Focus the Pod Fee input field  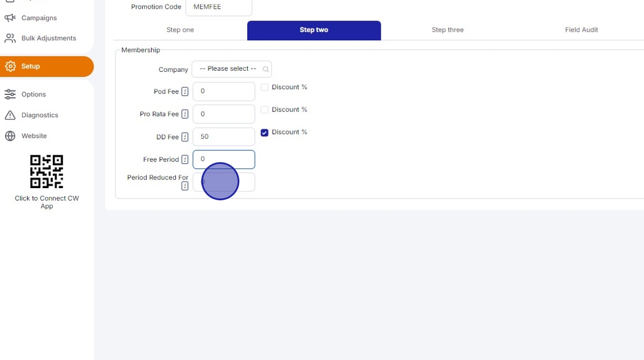224,91
